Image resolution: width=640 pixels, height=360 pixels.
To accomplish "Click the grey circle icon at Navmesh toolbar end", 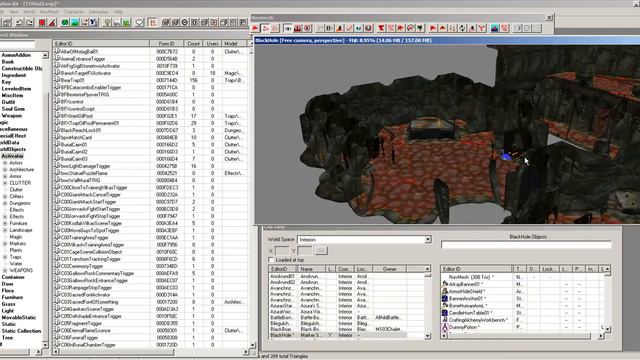I will 527,28.
